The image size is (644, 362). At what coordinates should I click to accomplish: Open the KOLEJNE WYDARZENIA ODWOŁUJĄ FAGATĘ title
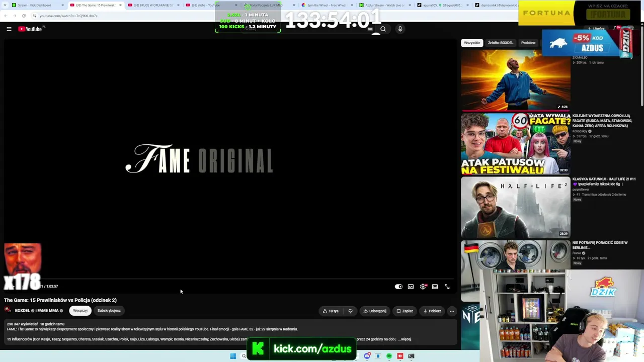[x=602, y=121]
